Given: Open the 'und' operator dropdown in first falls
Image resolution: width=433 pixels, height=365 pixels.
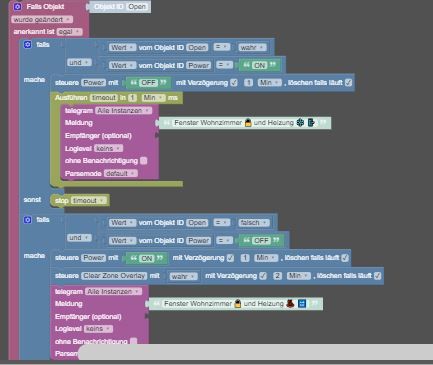Looking at the screenshot, I should [x=79, y=62].
